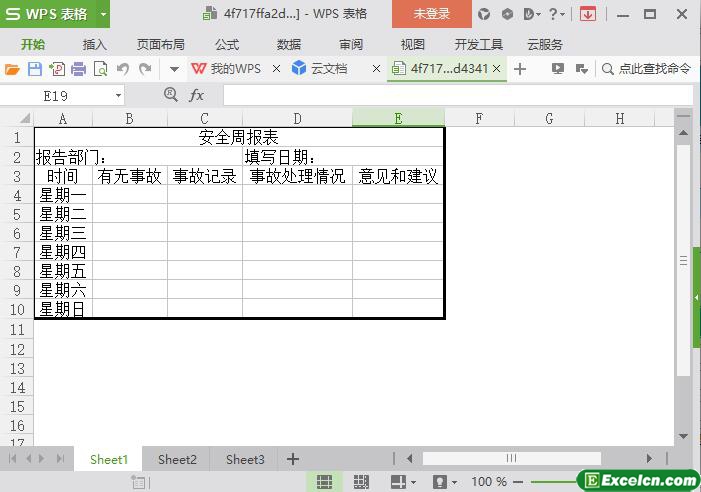Click the export to PDF icon
This screenshot has width=701, height=492.
(57, 69)
